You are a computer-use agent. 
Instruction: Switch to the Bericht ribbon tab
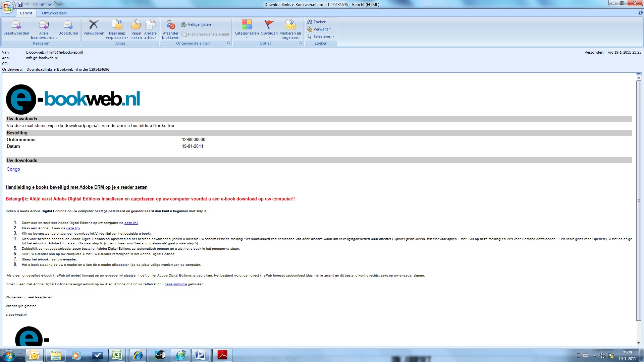[x=26, y=13]
